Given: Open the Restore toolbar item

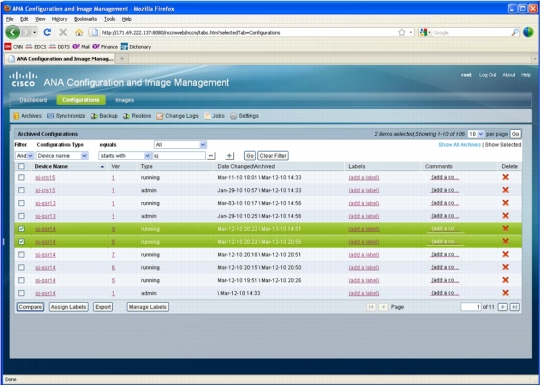Looking at the screenshot, I should click(x=137, y=116).
